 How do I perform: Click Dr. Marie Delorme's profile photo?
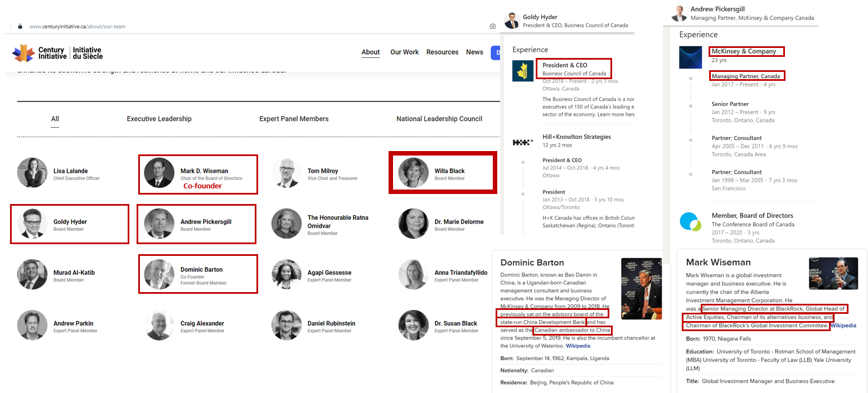414,224
